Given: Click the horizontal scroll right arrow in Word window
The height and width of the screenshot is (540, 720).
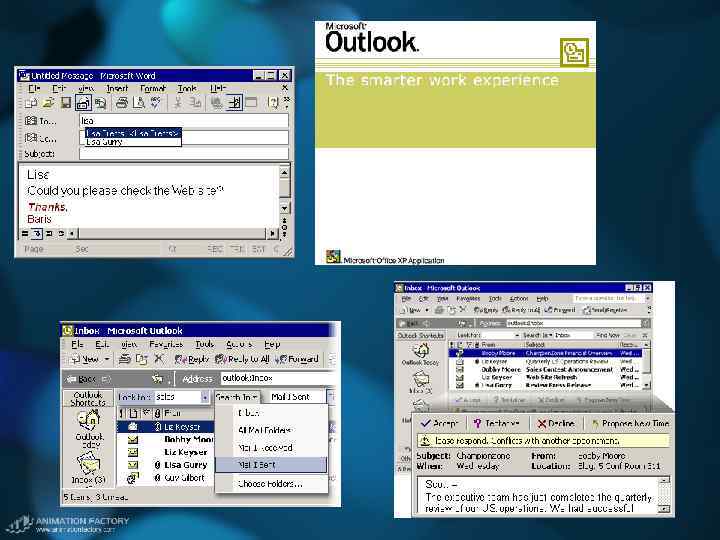Looking at the screenshot, I should point(273,233).
